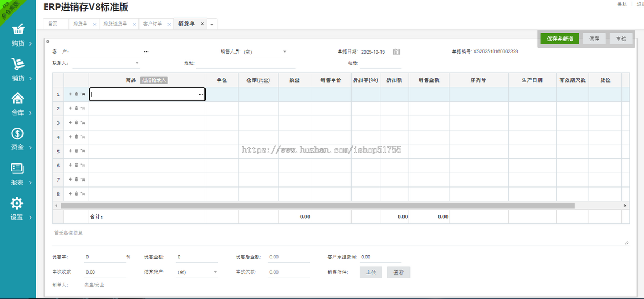The width and height of the screenshot is (644, 299).
Task: Click the 扫描枪录入 button
Action: coord(155,80)
